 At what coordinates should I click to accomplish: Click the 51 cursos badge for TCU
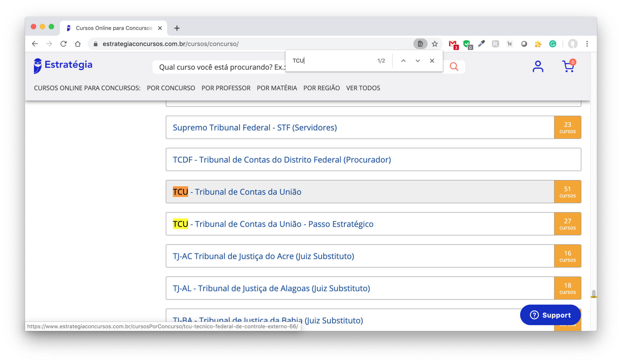pos(568,192)
